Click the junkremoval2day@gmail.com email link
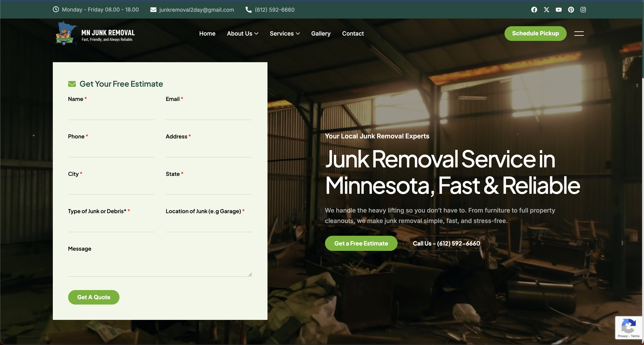The width and height of the screenshot is (644, 345). [x=197, y=10]
